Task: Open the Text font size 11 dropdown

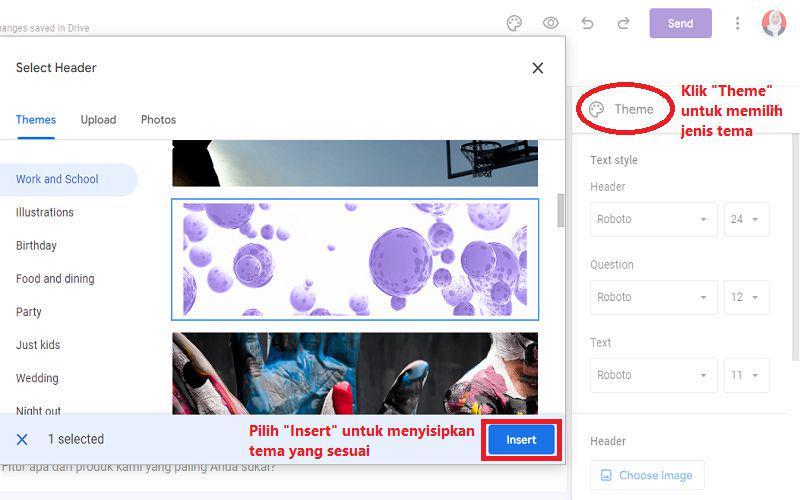Action: pyautogui.click(x=746, y=375)
